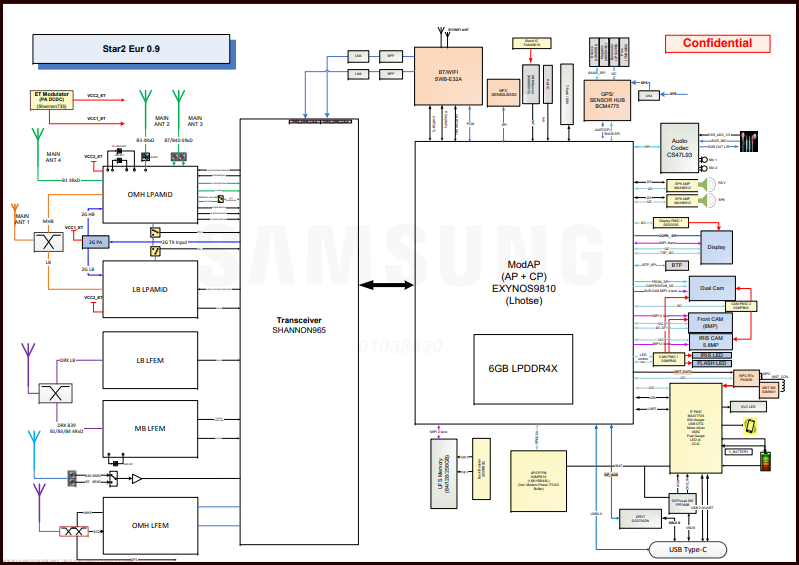Select the yellow IF PMIC block
Image resolution: width=799 pixels, height=565 pixels.
click(696, 428)
